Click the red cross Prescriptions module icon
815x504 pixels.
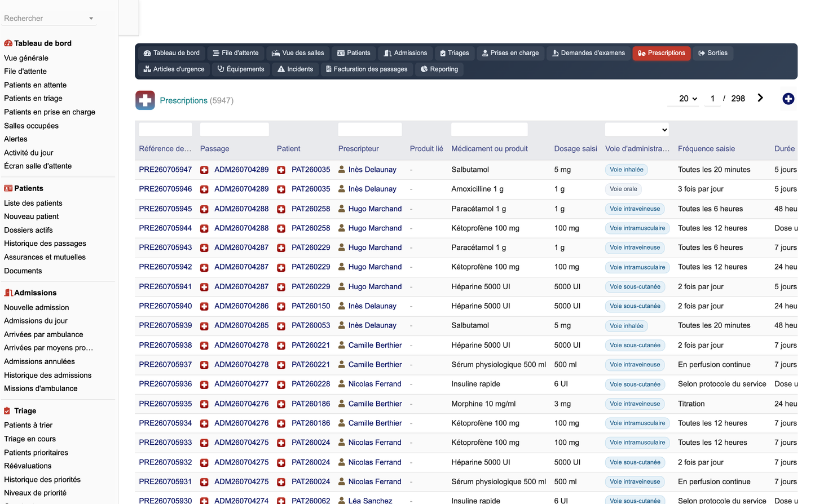pos(145,100)
